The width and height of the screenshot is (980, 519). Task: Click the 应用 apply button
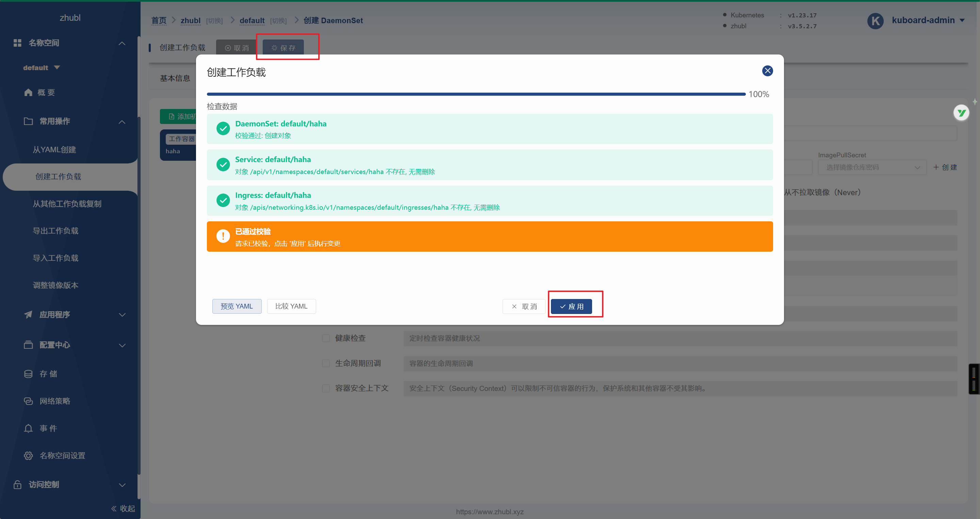click(x=571, y=306)
